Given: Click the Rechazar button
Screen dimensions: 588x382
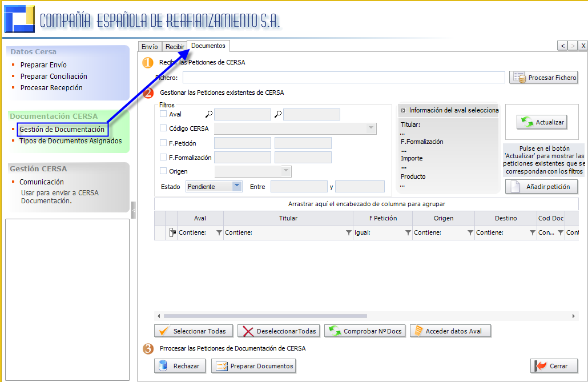Looking at the screenshot, I should (180, 366).
